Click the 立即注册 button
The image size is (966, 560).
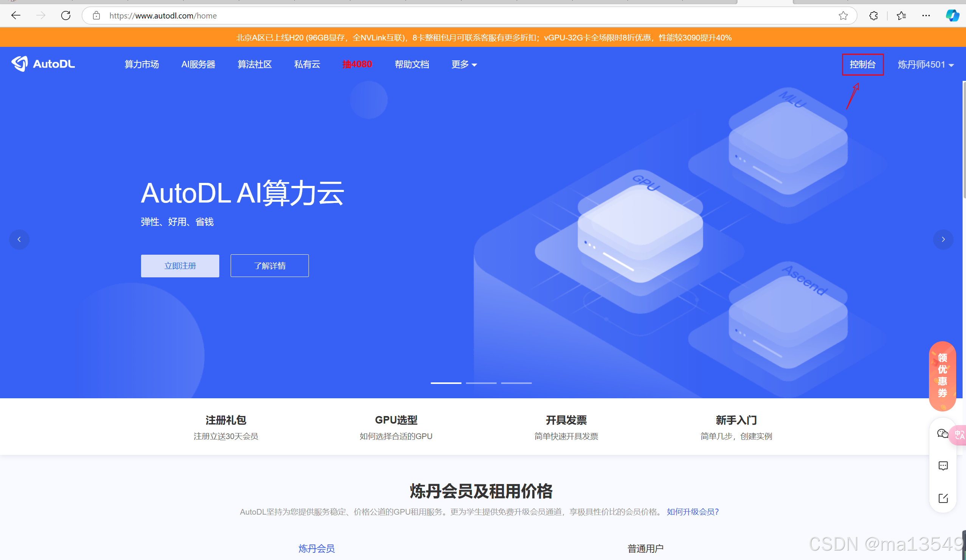click(x=180, y=266)
